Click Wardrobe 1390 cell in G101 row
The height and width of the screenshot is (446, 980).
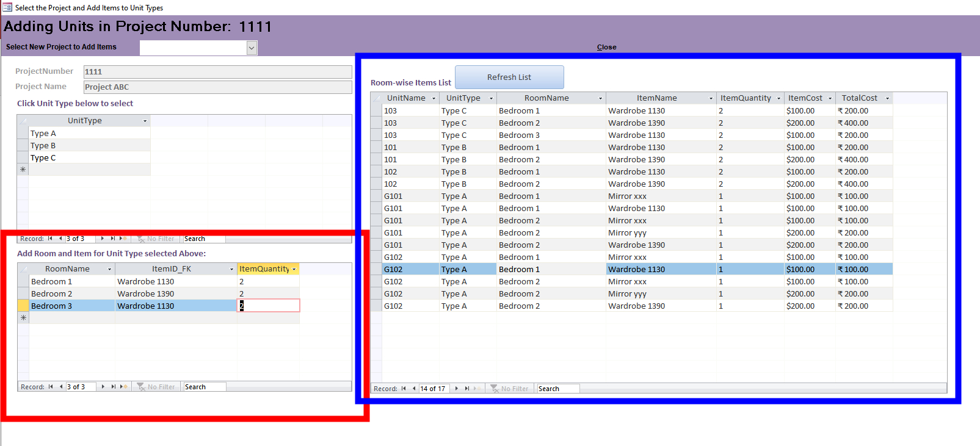(661, 245)
